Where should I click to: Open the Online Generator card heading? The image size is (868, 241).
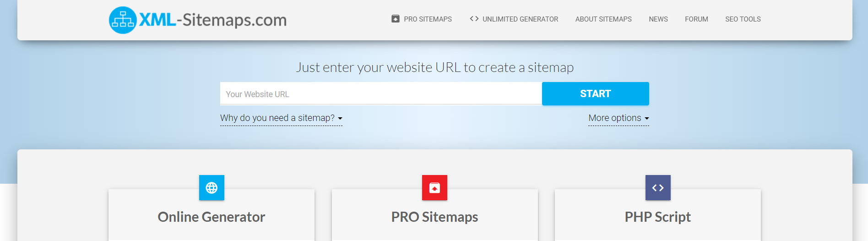point(212,217)
